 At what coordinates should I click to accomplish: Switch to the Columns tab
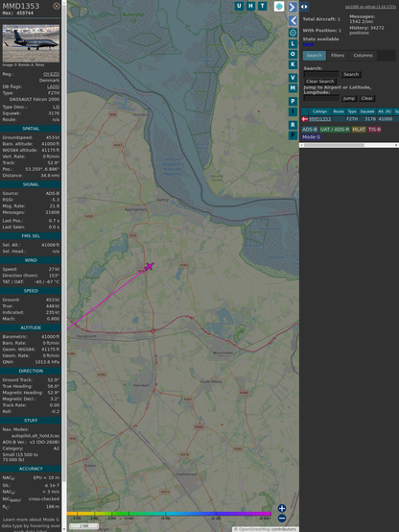tap(363, 56)
